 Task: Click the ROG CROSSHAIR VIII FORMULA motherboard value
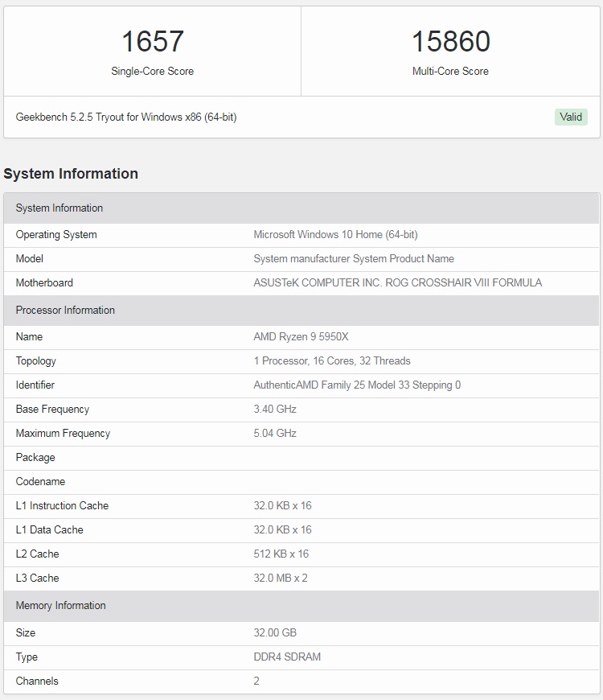click(x=397, y=282)
